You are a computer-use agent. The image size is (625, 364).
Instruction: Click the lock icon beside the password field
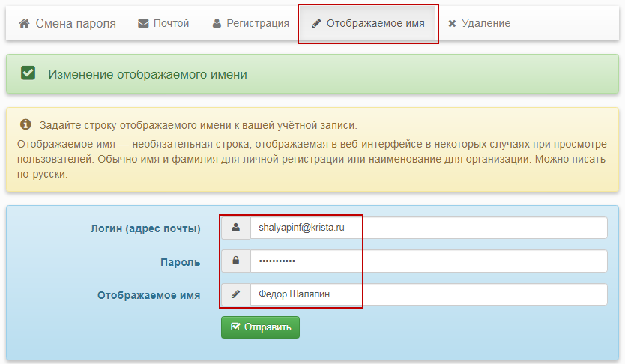tap(235, 261)
